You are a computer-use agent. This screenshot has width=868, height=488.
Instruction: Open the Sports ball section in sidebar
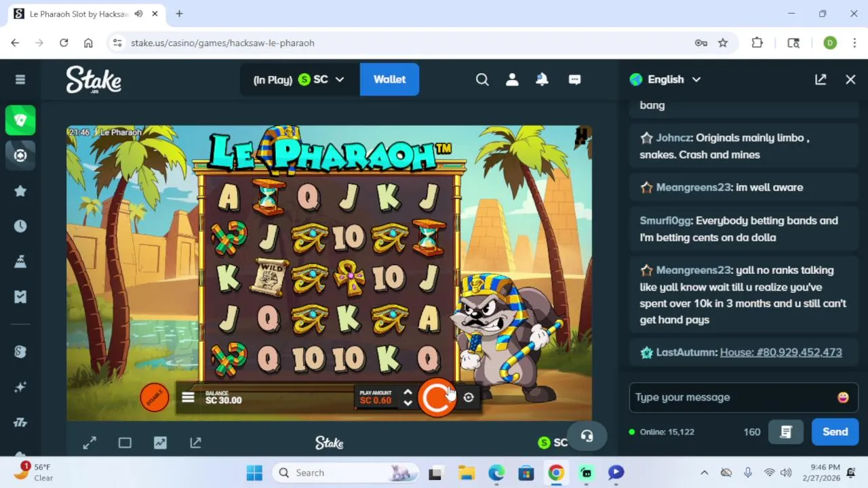click(x=20, y=155)
